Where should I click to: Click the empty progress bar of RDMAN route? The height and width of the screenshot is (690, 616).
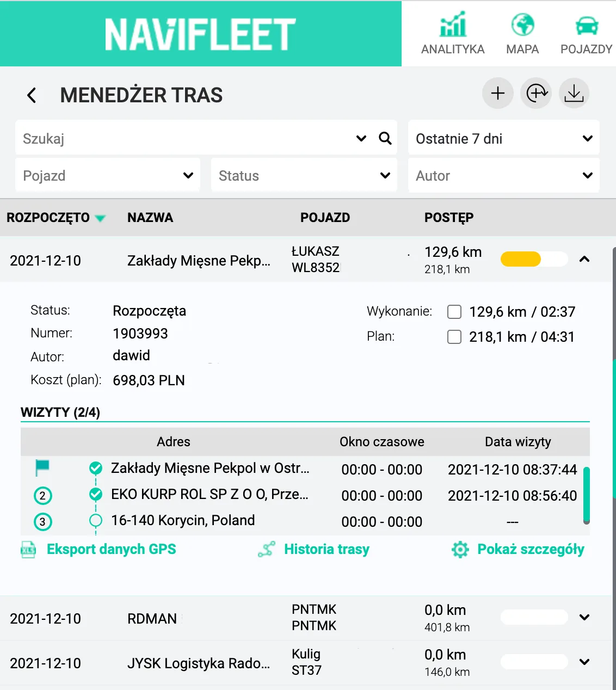coord(534,617)
